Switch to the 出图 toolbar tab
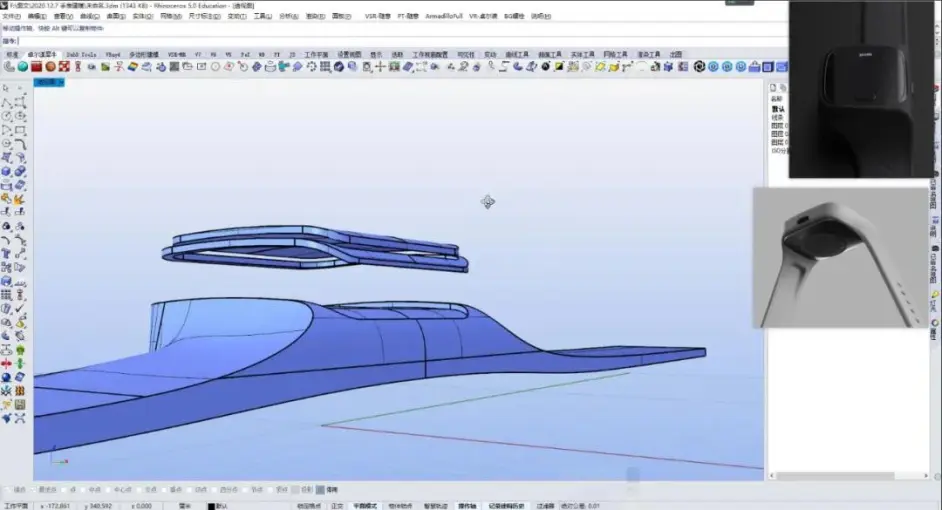The width and height of the screenshot is (942, 510). click(676, 54)
